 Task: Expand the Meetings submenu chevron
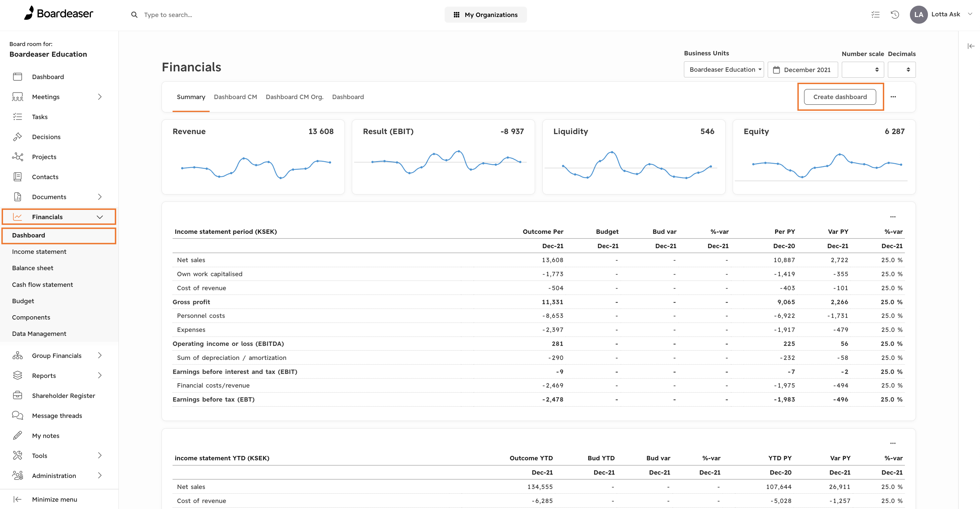(x=100, y=97)
